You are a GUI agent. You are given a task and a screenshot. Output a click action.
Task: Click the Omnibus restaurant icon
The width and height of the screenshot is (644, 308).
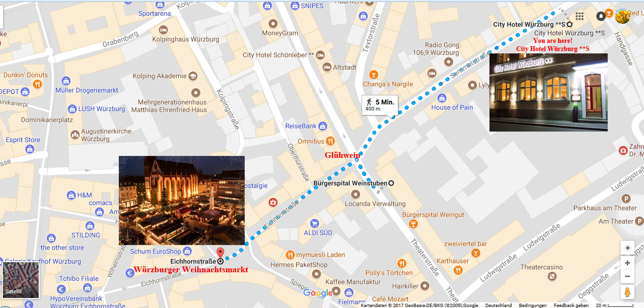pos(330,141)
